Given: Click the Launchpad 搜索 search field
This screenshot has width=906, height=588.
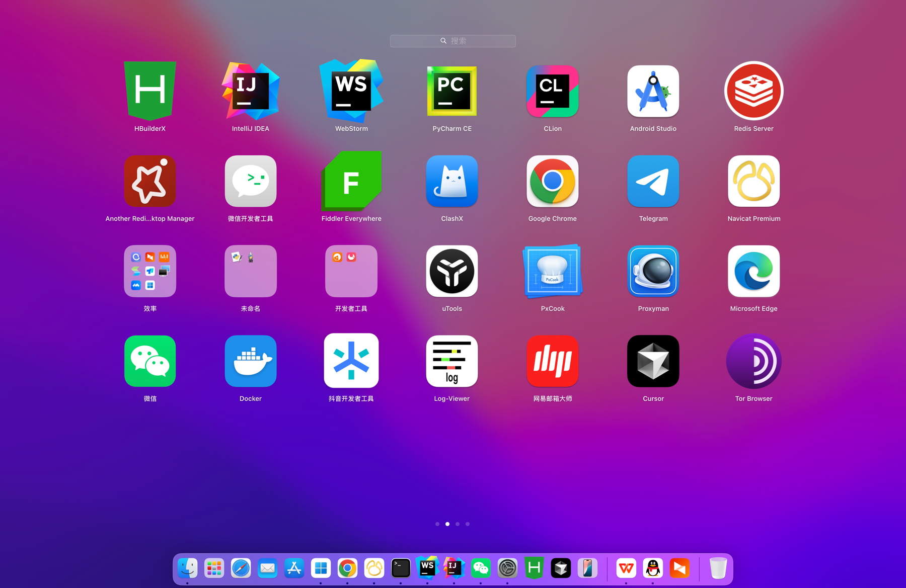Looking at the screenshot, I should pyautogui.click(x=453, y=41).
